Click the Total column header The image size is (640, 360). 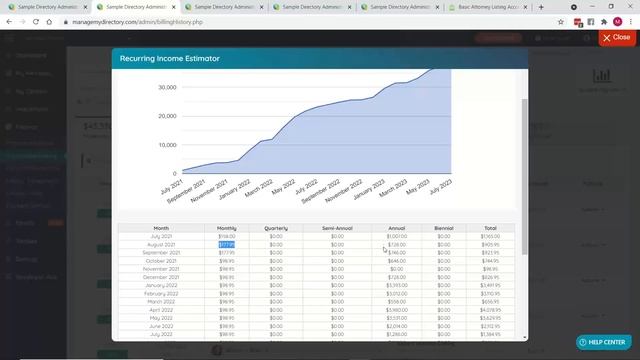(x=490, y=228)
